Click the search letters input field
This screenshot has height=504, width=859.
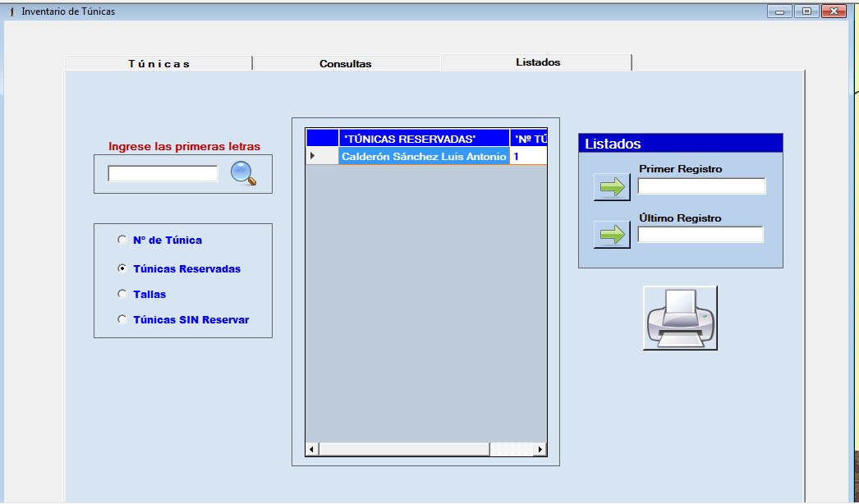coord(163,174)
